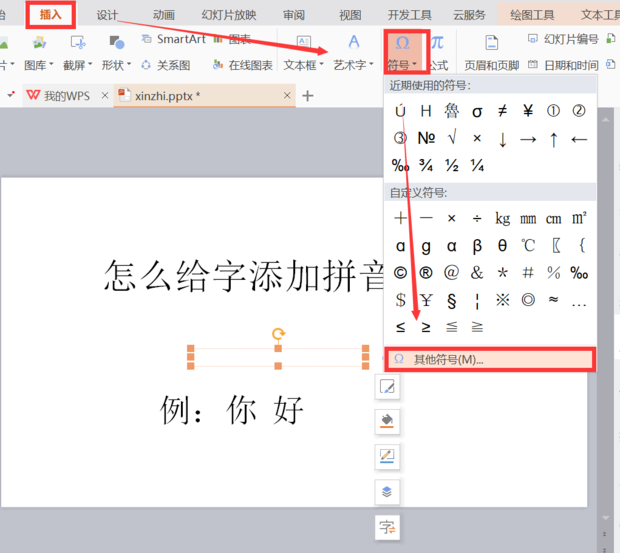Insert 幻灯片编号
The width and height of the screenshot is (620, 553).
(563, 39)
